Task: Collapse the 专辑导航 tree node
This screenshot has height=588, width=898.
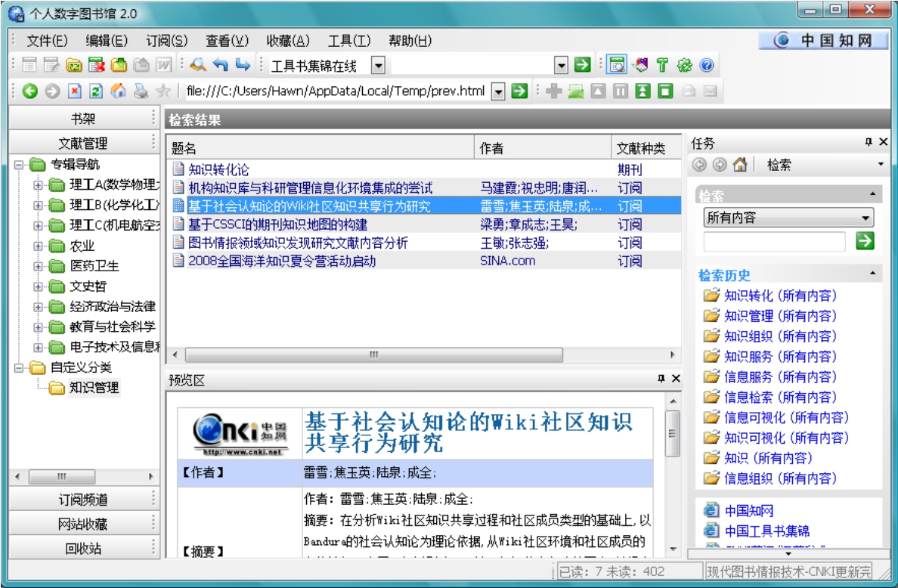Action: [19, 165]
